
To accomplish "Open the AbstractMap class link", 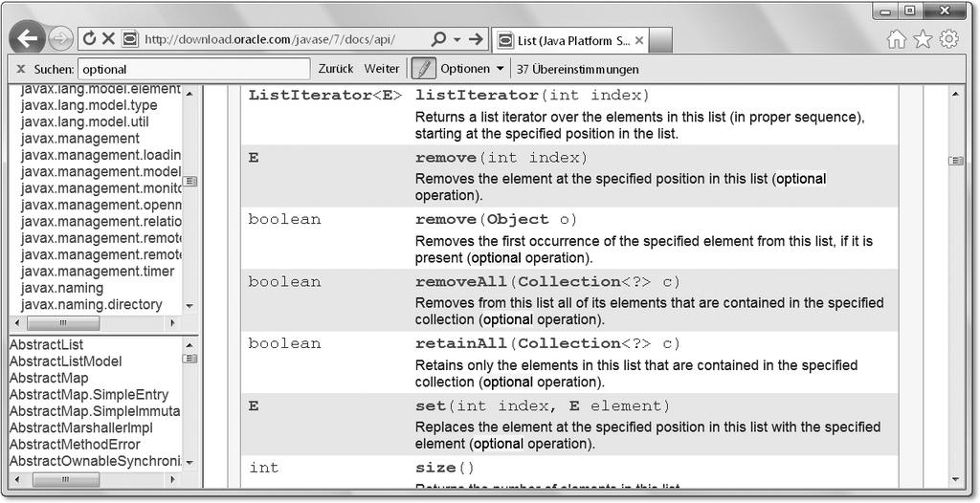I will coord(49,378).
